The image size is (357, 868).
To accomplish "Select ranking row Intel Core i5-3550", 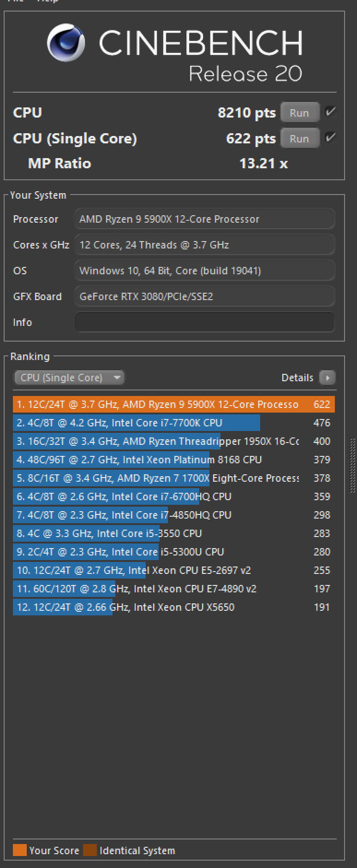I will (174, 533).
